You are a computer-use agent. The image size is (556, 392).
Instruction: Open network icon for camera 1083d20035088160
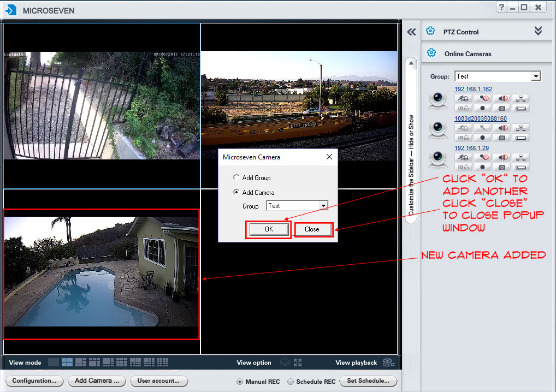click(521, 128)
